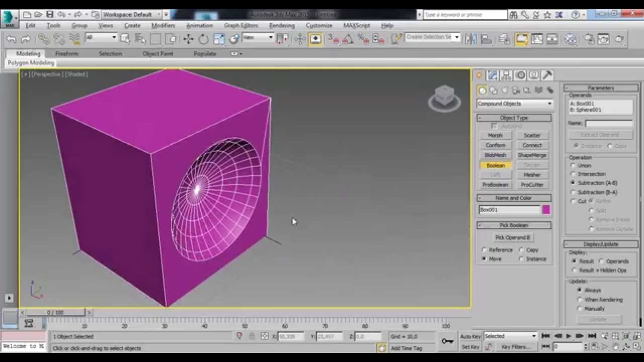The height and width of the screenshot is (362, 644).
Task: Switch Display to Operands
Action: [602, 261]
